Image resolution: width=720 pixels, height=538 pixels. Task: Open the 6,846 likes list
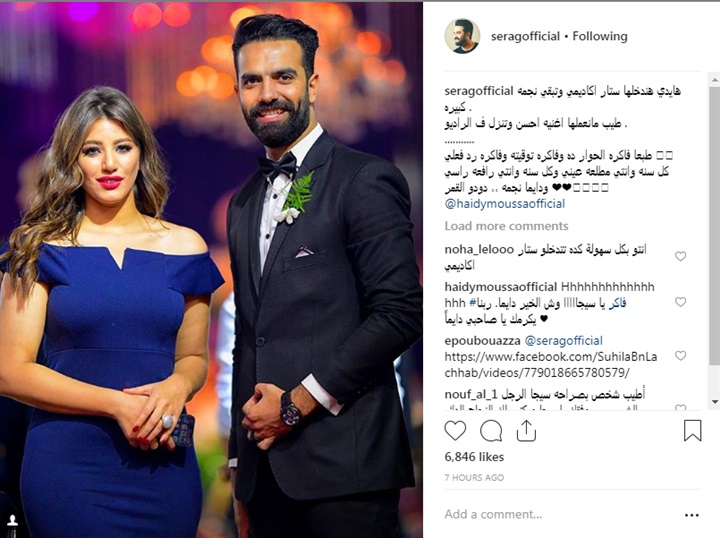point(474,457)
